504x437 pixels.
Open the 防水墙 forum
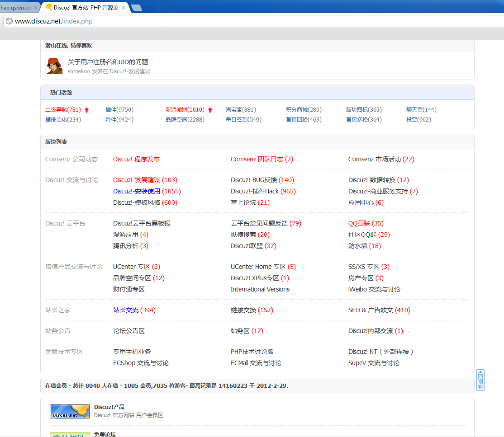[x=358, y=246]
